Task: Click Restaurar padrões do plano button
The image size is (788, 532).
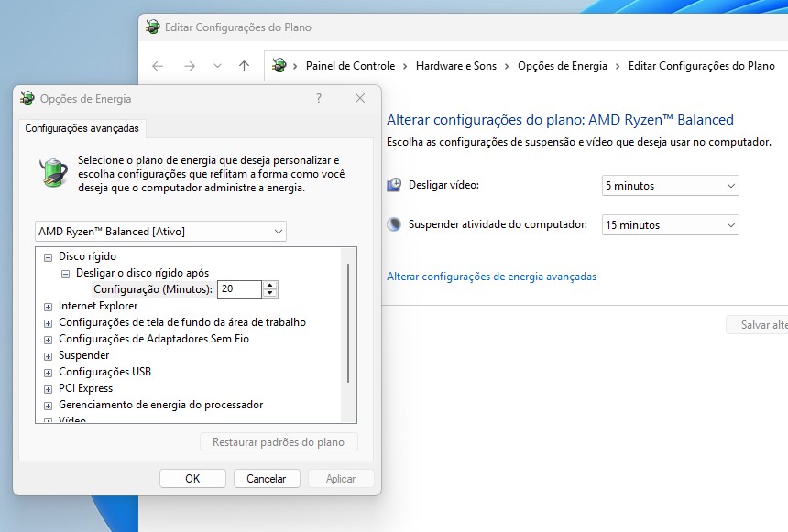Action: click(x=279, y=442)
